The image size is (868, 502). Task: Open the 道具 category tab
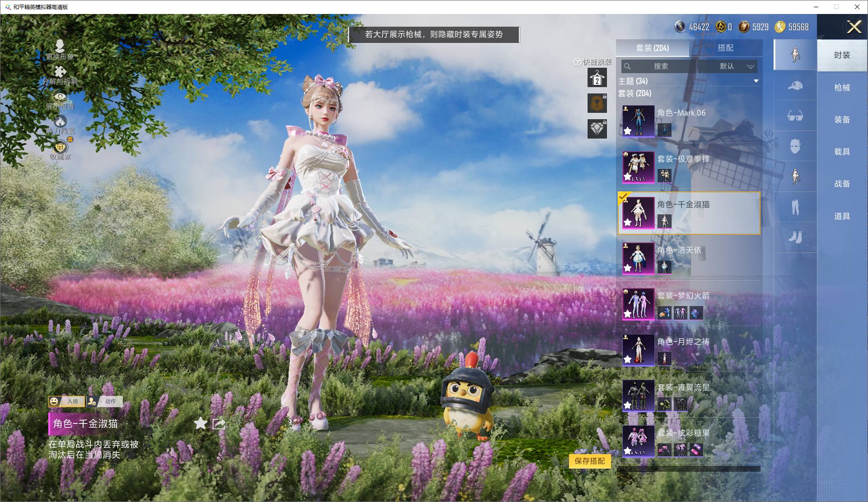[x=842, y=216]
